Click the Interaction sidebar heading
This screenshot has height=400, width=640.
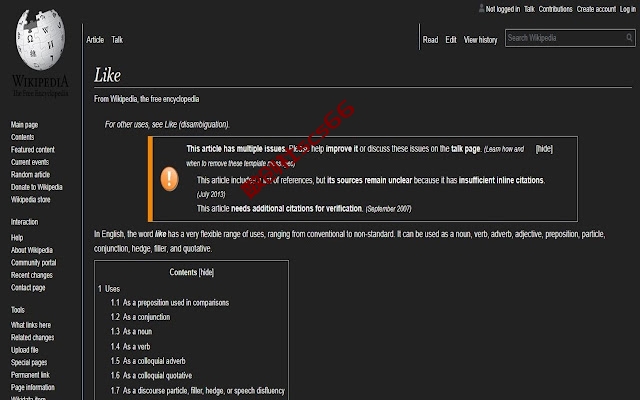coord(24,222)
